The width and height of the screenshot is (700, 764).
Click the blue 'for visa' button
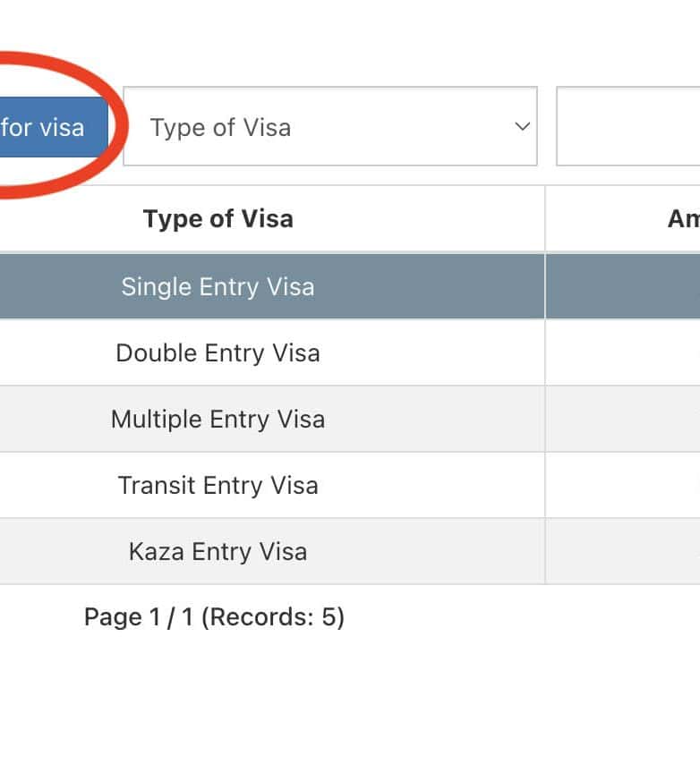(x=49, y=127)
